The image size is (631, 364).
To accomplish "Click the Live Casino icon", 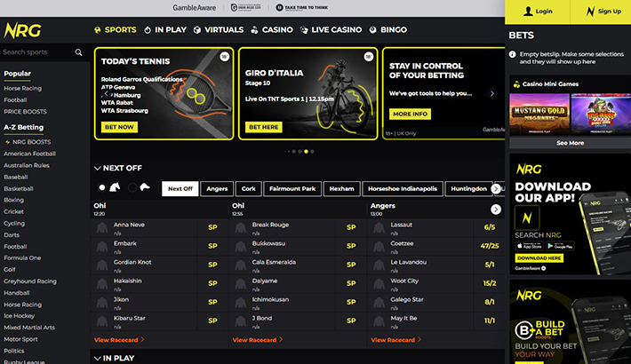I will point(304,30).
